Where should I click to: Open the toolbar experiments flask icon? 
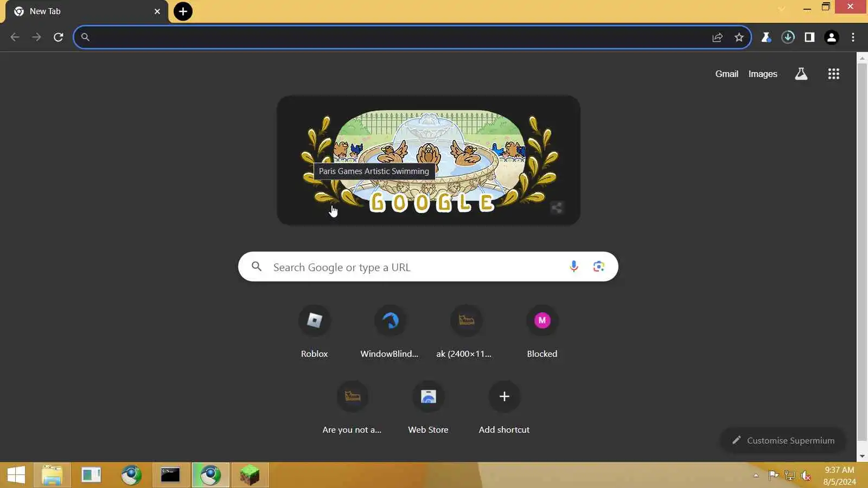click(x=766, y=37)
